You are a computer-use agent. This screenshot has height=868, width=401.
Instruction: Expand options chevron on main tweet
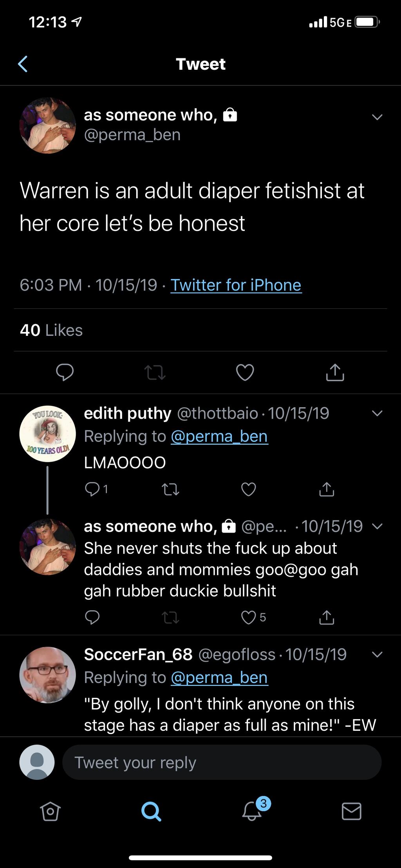click(377, 117)
